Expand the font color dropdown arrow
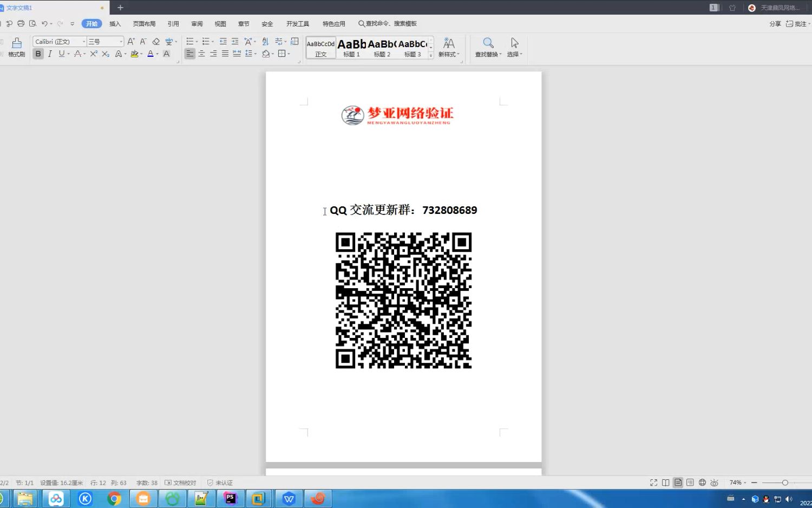Image resolution: width=812 pixels, height=508 pixels. click(158, 54)
